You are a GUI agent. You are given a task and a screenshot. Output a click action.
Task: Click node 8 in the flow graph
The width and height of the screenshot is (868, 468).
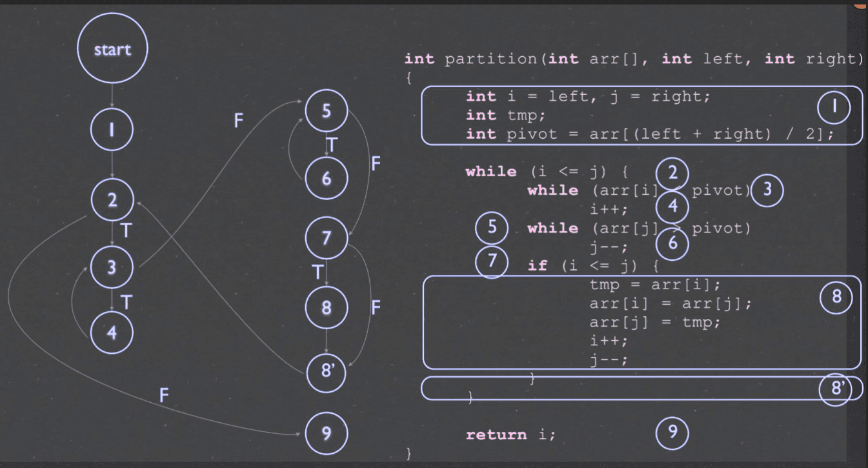pyautogui.click(x=327, y=308)
